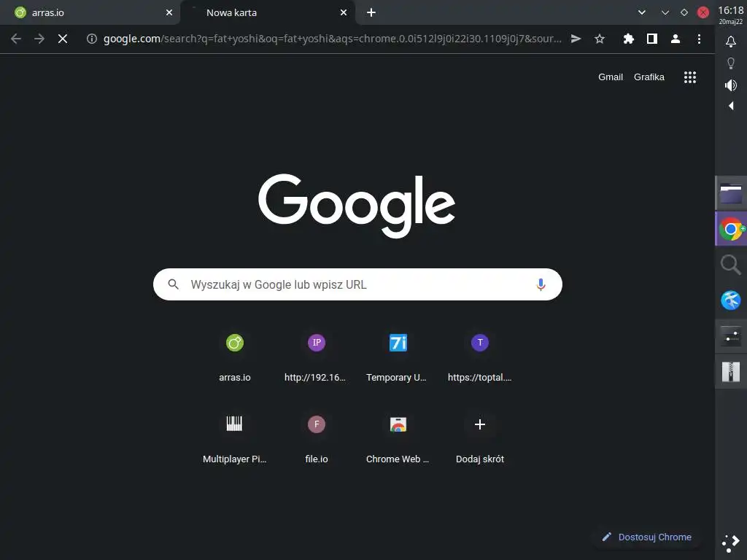Go back to the previous page
This screenshot has width=747, height=560.
point(16,39)
